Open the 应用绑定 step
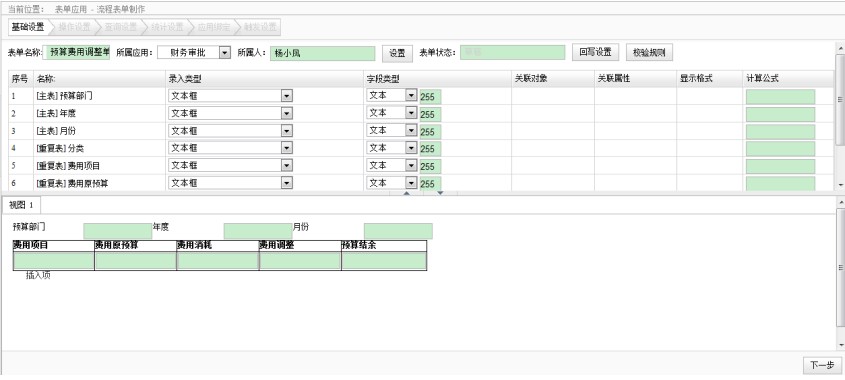The width and height of the screenshot is (845, 380). [213, 27]
